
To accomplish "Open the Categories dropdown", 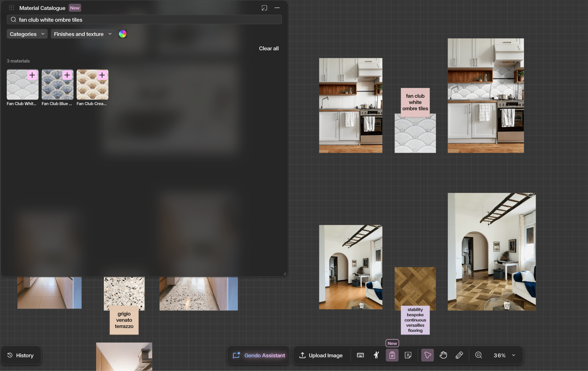I will click(27, 34).
